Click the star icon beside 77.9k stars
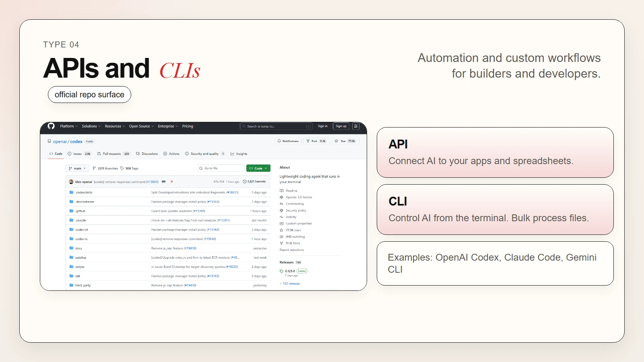644x362 pixels. (x=282, y=230)
